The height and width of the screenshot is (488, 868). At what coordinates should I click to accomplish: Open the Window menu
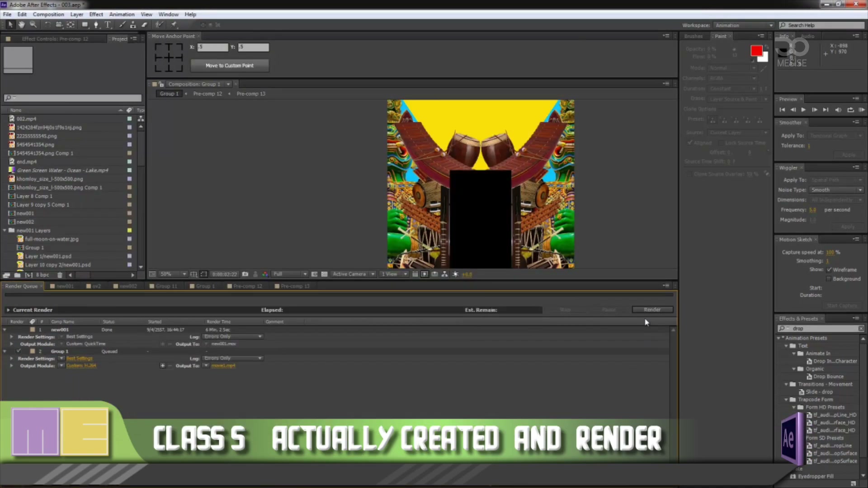click(168, 14)
